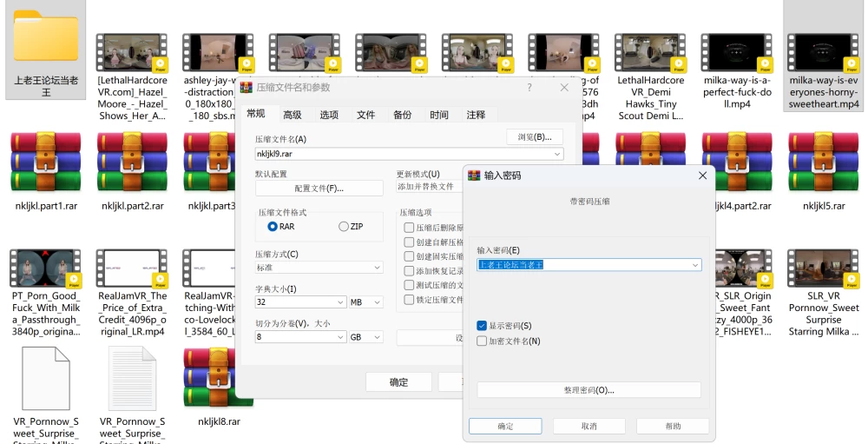Image resolution: width=868 pixels, height=444 pixels.
Task: Select the nkljkl.part1.rar archive icon
Action: (46, 162)
